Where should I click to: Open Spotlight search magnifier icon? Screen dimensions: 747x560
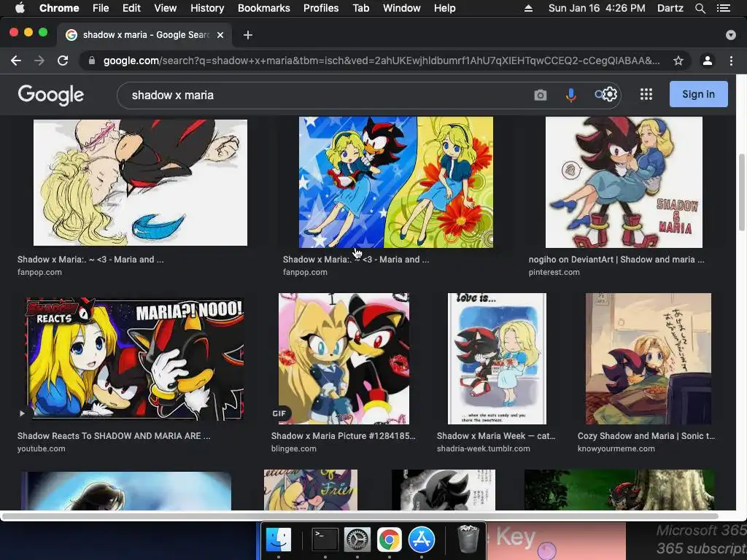coord(700,8)
